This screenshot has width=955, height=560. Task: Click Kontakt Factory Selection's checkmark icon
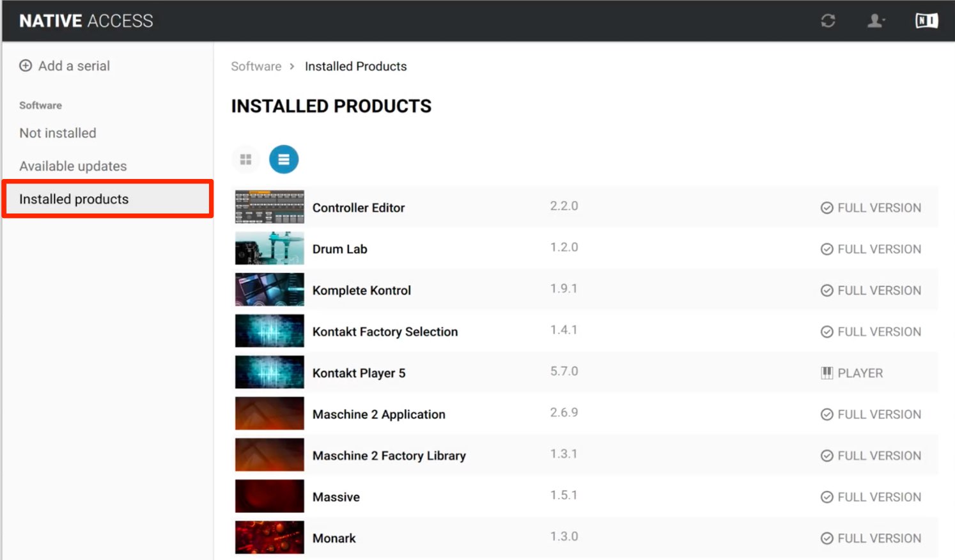827,332
